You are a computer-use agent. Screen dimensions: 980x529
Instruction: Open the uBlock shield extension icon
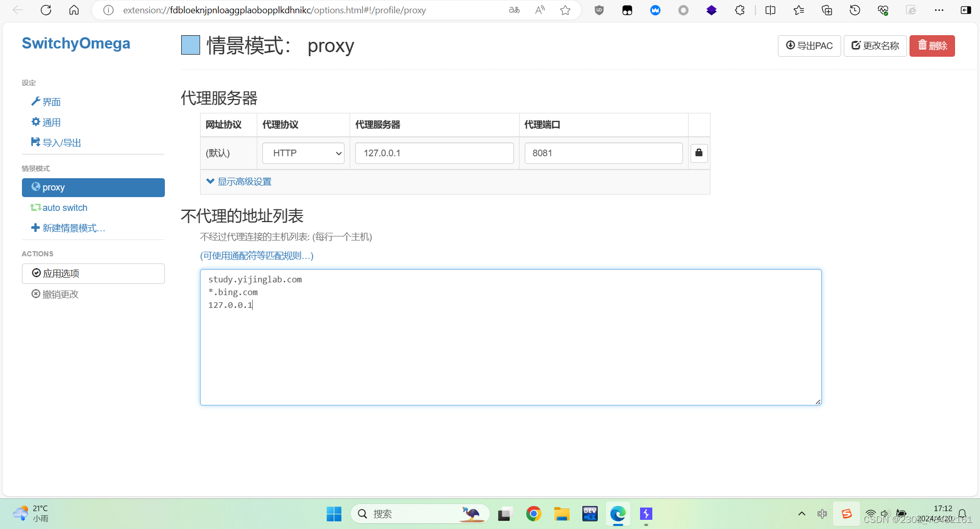click(x=599, y=10)
